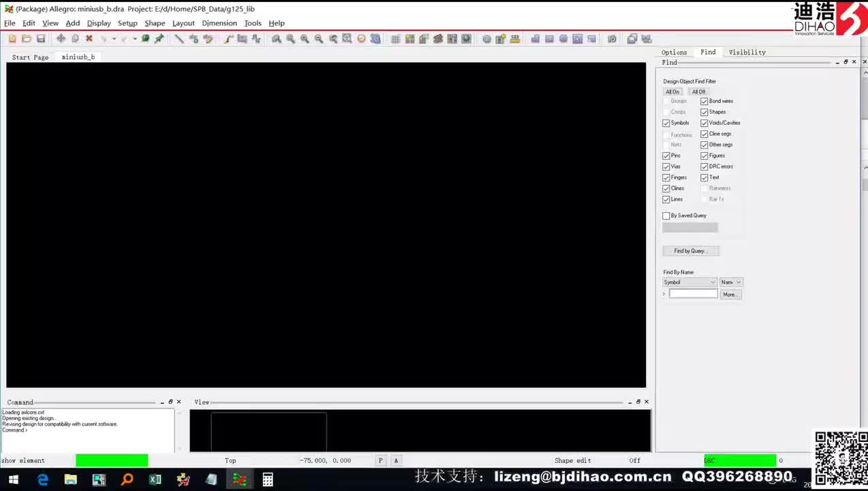The height and width of the screenshot is (491, 868).
Task: Click the Open folder toolbar icon
Action: point(27,39)
